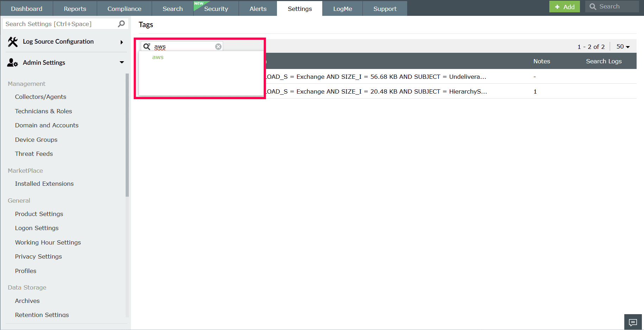
Task: Click the Search Logs column header
Action: coord(604,61)
